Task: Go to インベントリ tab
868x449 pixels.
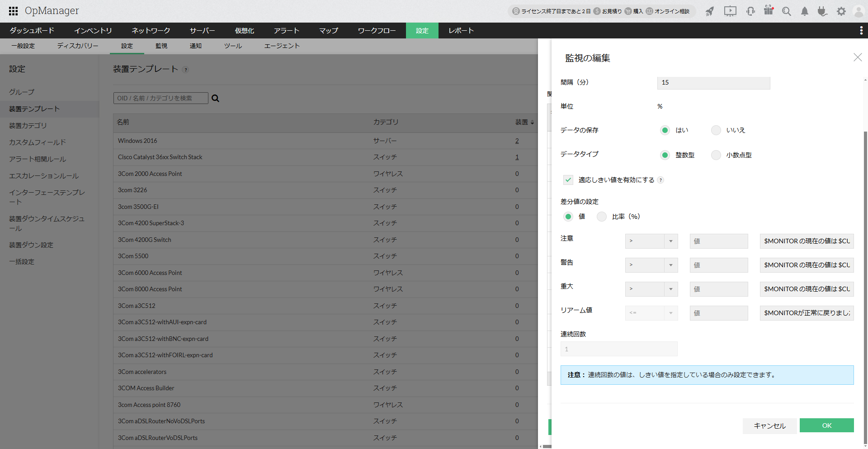Action: [93, 30]
